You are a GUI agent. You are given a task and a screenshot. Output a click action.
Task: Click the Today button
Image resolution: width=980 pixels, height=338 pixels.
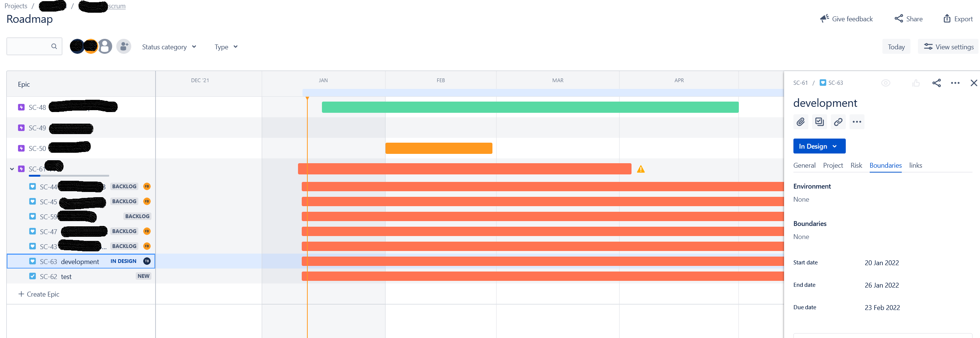[x=896, y=47]
